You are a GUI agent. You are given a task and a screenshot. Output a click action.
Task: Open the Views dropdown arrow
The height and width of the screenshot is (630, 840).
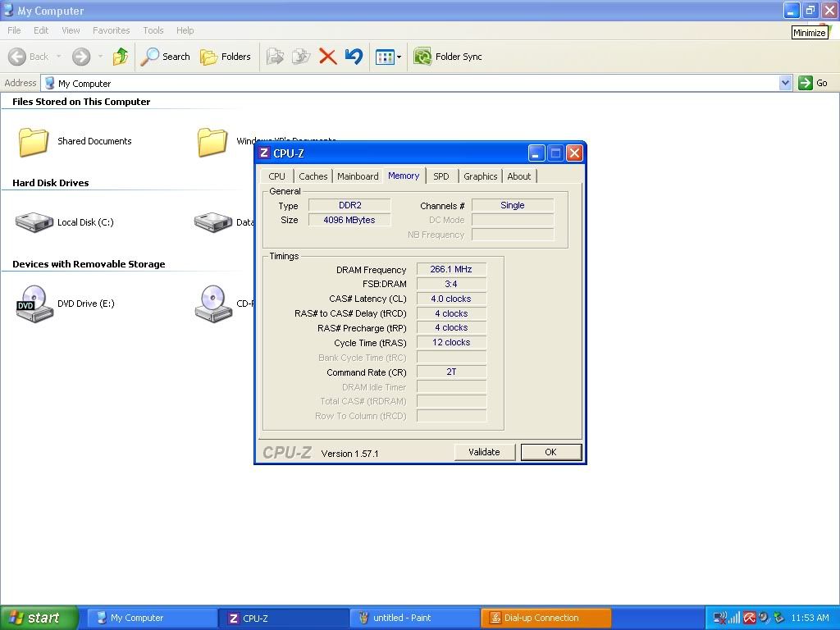point(399,57)
